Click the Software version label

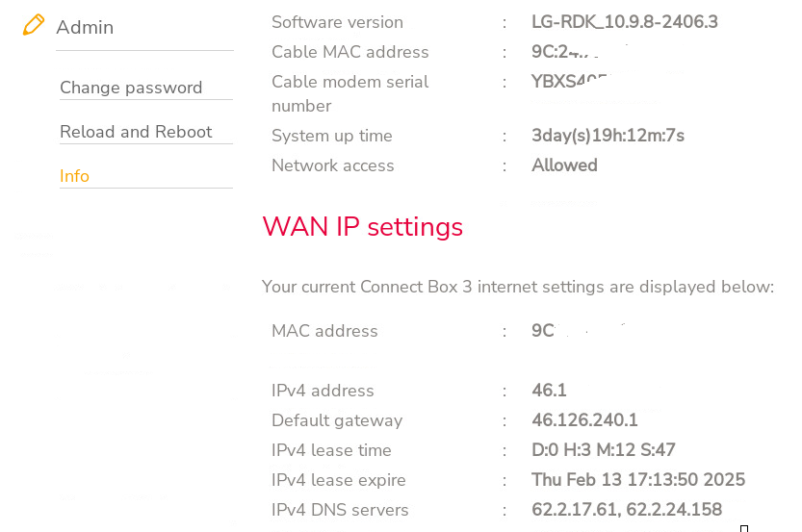point(337,22)
